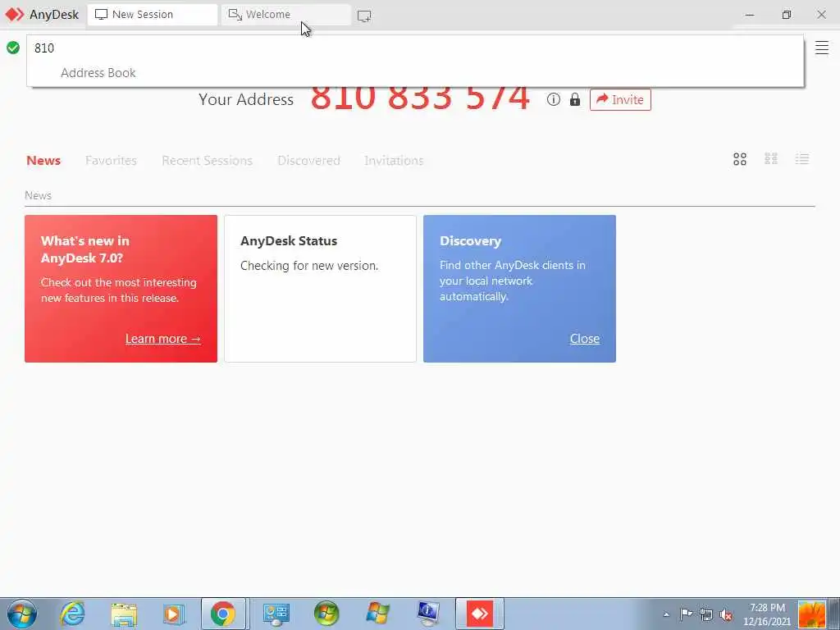
Task: Click the AnyDesk Status card
Action: (x=320, y=289)
